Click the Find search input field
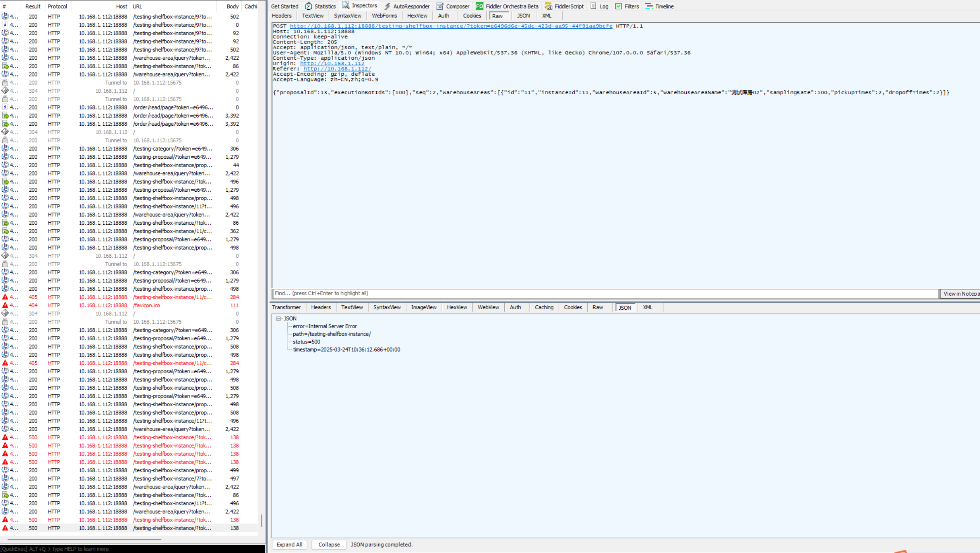980x553 pixels. click(x=605, y=293)
